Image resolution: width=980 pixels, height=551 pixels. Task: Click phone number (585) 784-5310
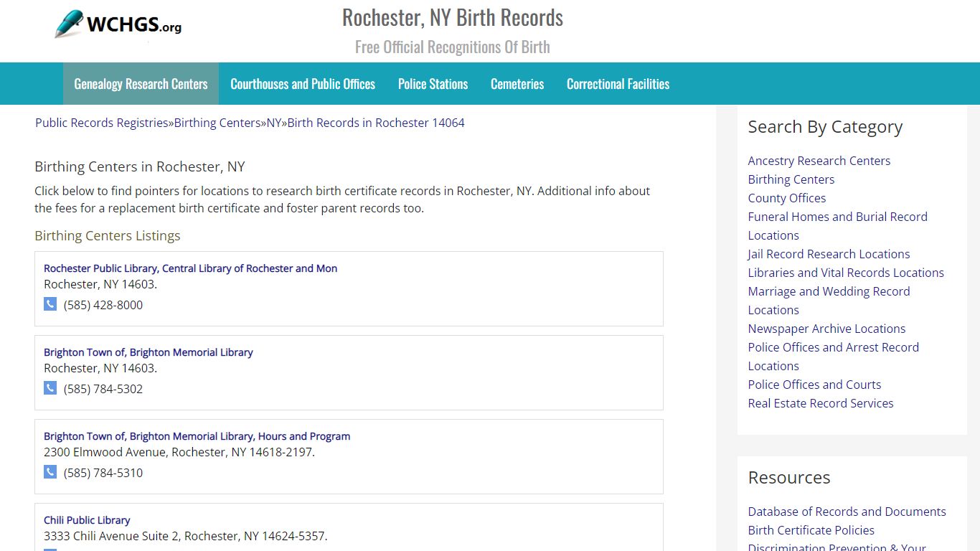coord(103,473)
